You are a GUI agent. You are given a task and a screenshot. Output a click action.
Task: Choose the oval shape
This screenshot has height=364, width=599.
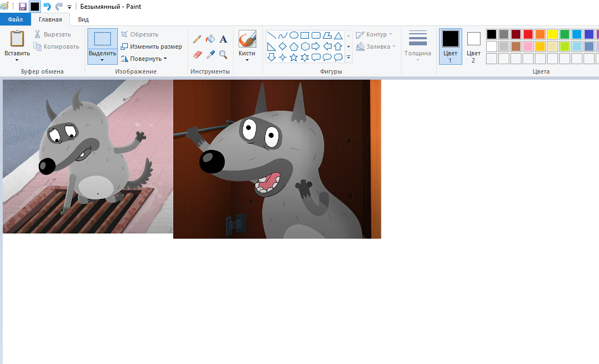click(294, 35)
